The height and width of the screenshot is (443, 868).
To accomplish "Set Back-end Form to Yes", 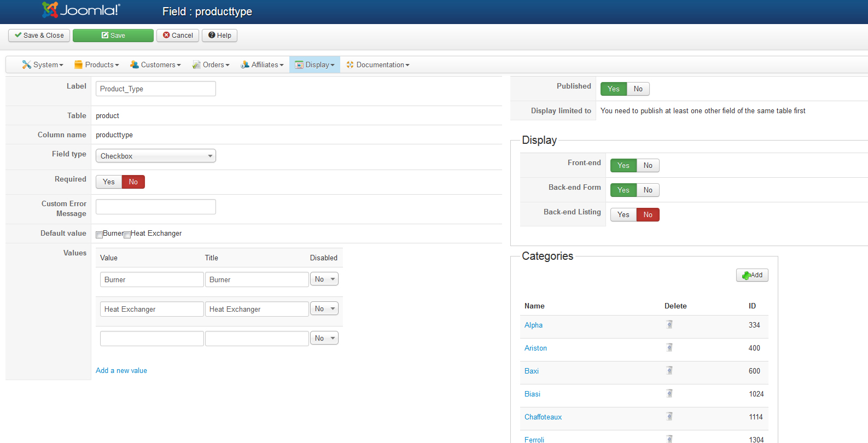I will 624,190.
